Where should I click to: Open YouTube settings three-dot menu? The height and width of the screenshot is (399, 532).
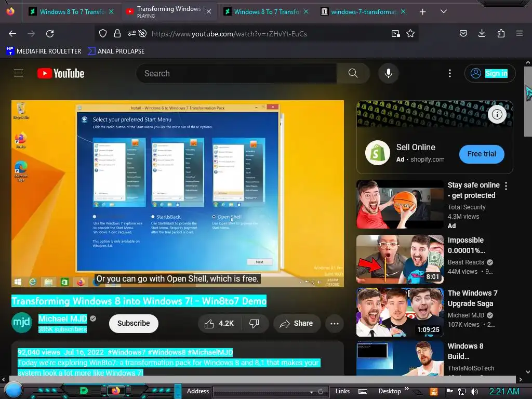450,73
